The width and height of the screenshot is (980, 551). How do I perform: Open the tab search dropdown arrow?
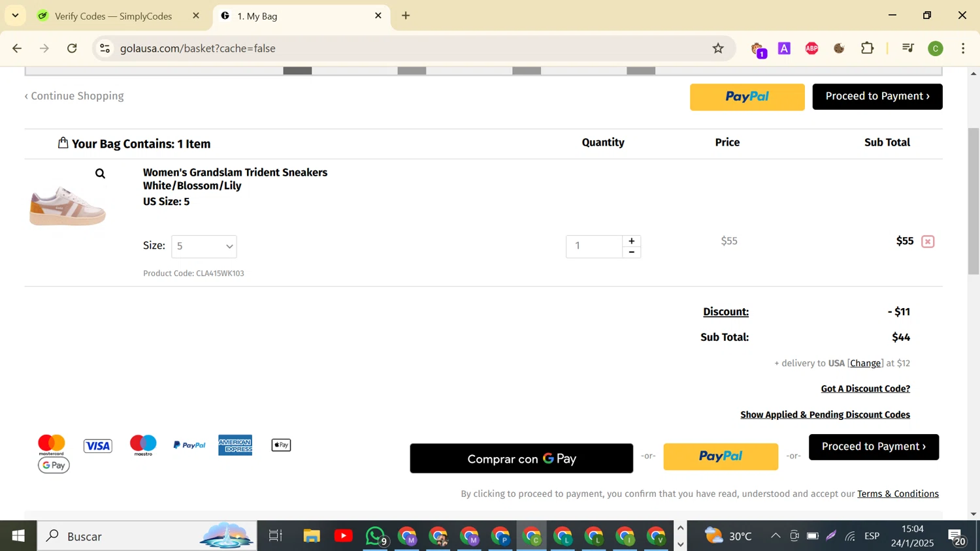pyautogui.click(x=15, y=16)
